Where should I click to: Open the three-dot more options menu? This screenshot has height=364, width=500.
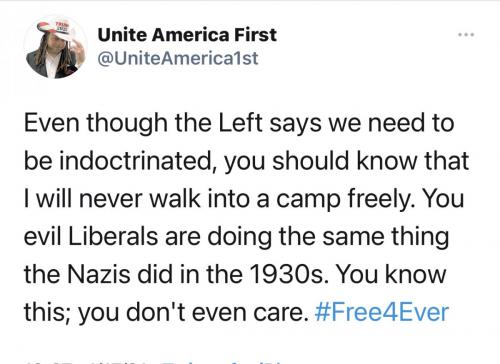(466, 34)
